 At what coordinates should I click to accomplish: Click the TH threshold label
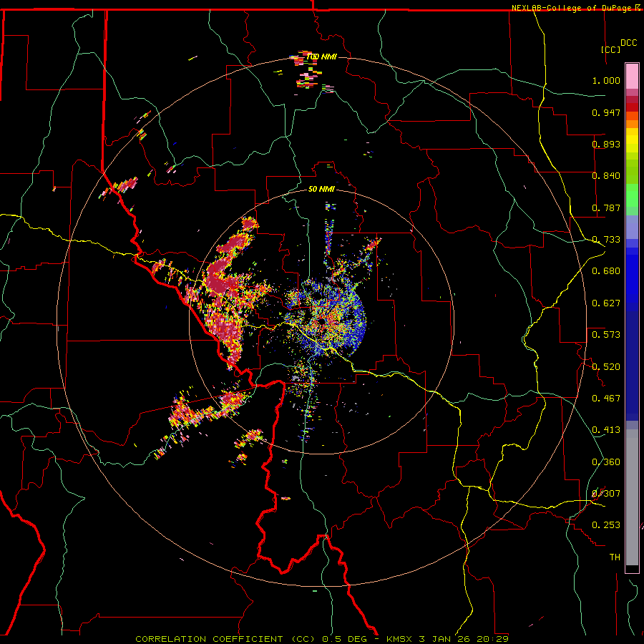click(615, 557)
